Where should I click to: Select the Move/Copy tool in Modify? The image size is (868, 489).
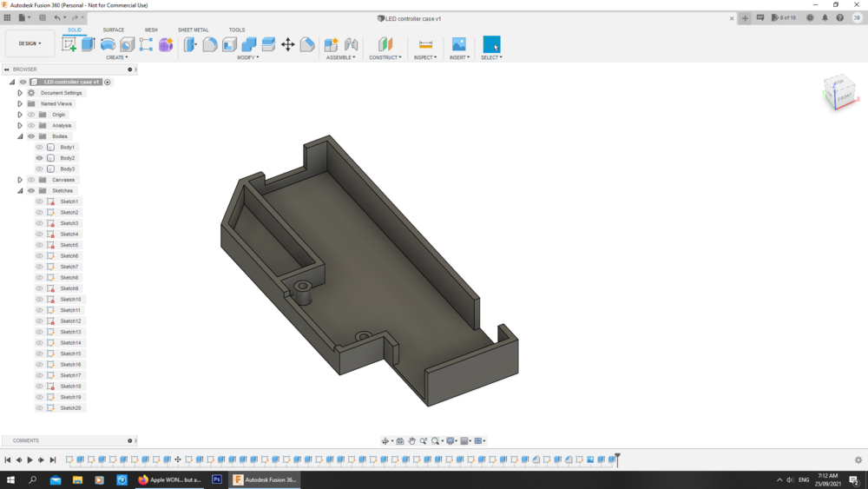(288, 44)
